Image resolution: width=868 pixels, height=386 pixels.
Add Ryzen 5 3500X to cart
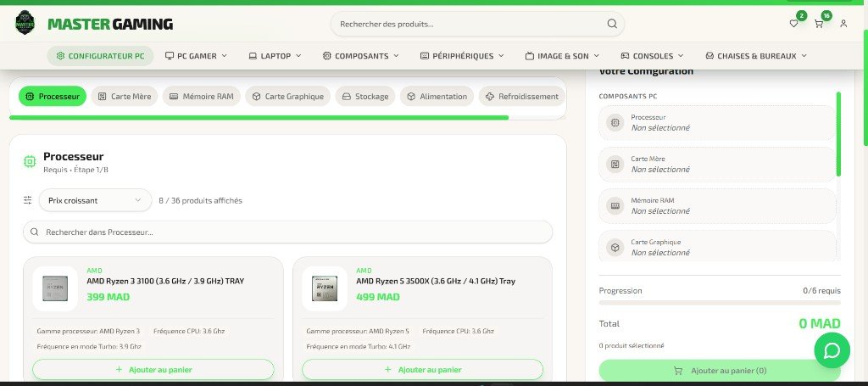[422, 369]
